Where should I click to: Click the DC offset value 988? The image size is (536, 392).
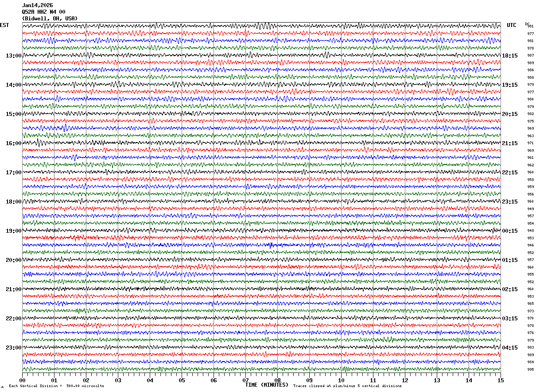click(530, 77)
